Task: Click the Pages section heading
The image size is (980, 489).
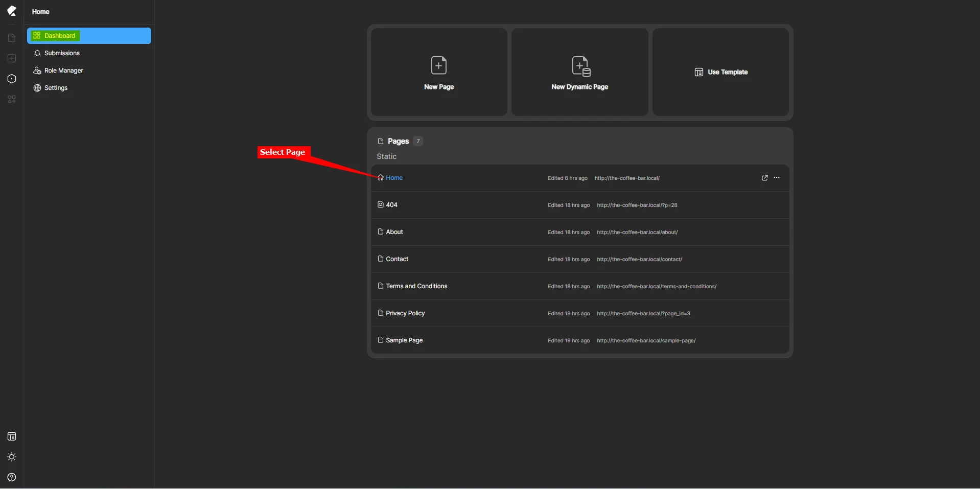Action: coord(398,141)
